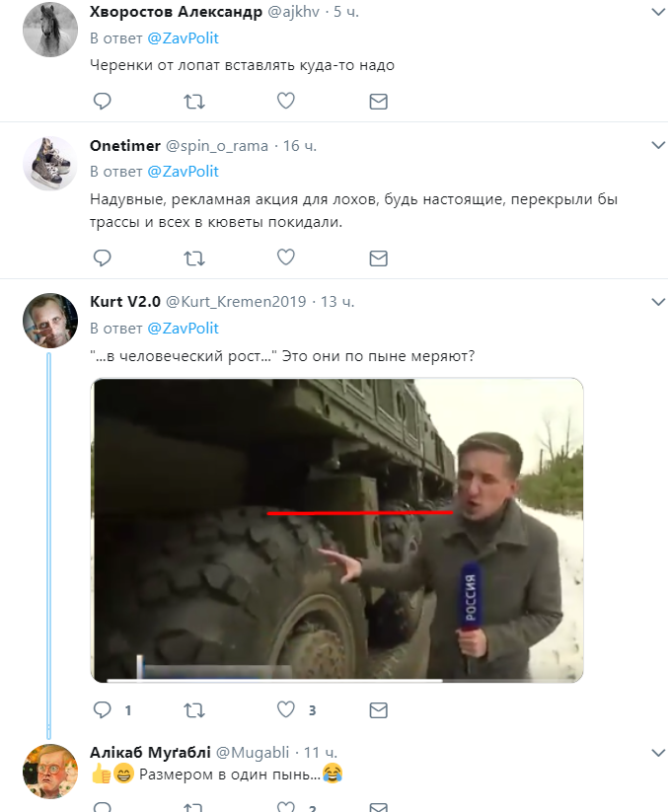The width and height of the screenshot is (668, 812).
Task: Share Kurt V2.0's tweet via message envelope
Action: click(x=379, y=710)
